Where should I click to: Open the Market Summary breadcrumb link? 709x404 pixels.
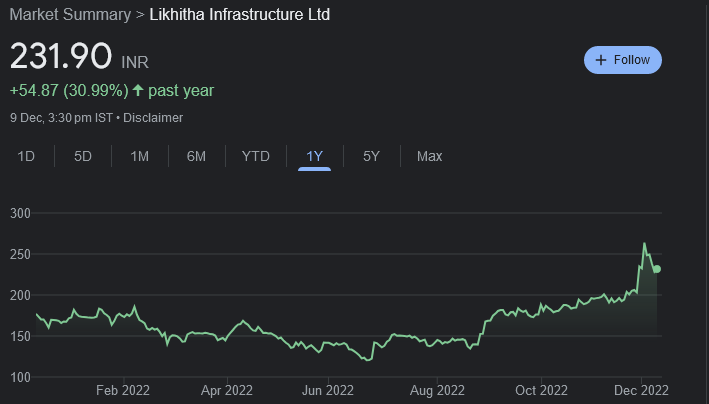point(70,15)
